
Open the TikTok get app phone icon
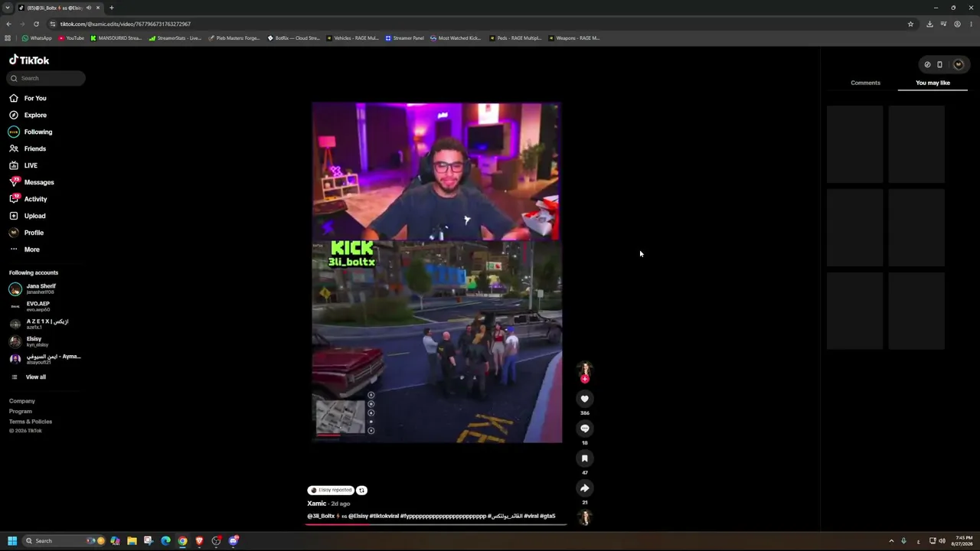939,64
